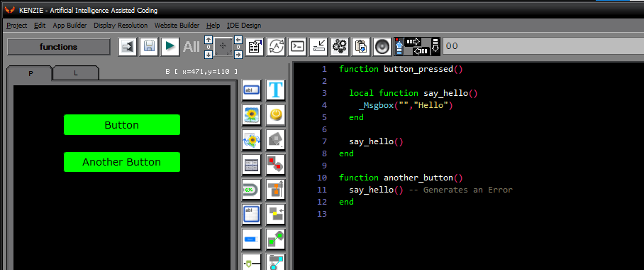Open the Project menu
Screen dimensions: 644x270
point(17,26)
